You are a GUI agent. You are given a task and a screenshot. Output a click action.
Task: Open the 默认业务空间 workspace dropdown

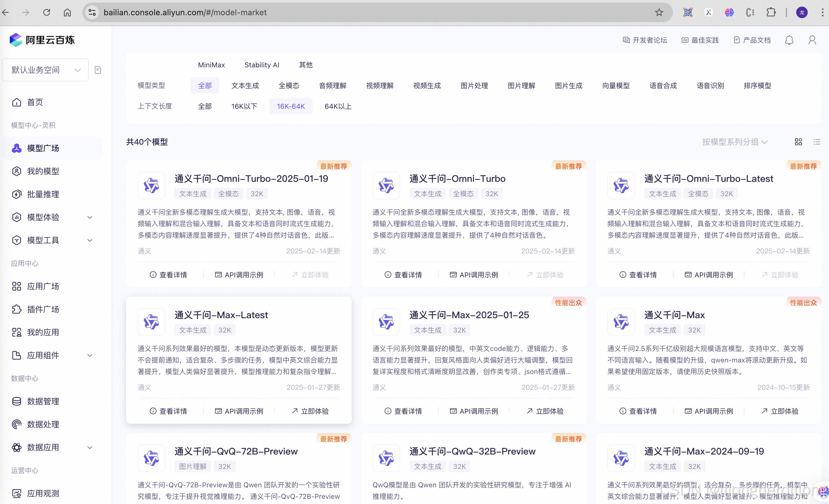[45, 70]
